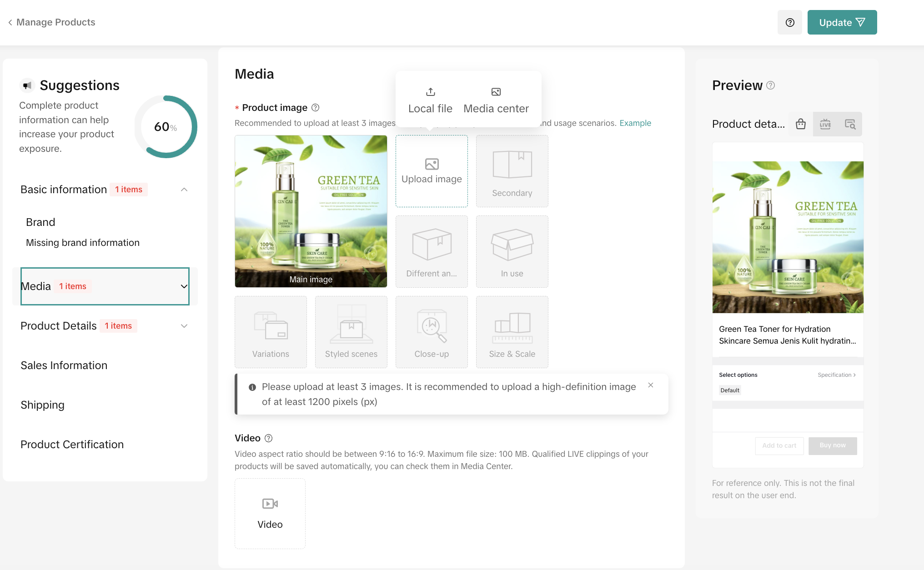Expand the Product Details section
924x570 pixels.
pyautogui.click(x=184, y=326)
